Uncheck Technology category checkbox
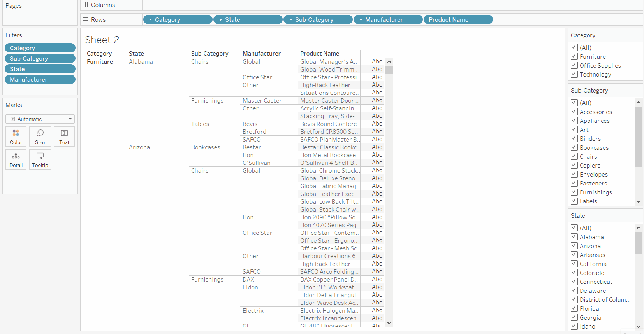 point(574,74)
